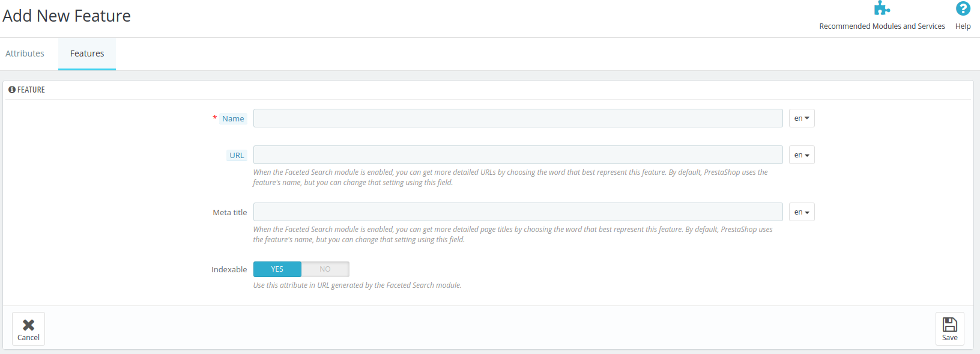Click the Help question mark icon
Screen dimensions: 980x354
pyautogui.click(x=963, y=8)
